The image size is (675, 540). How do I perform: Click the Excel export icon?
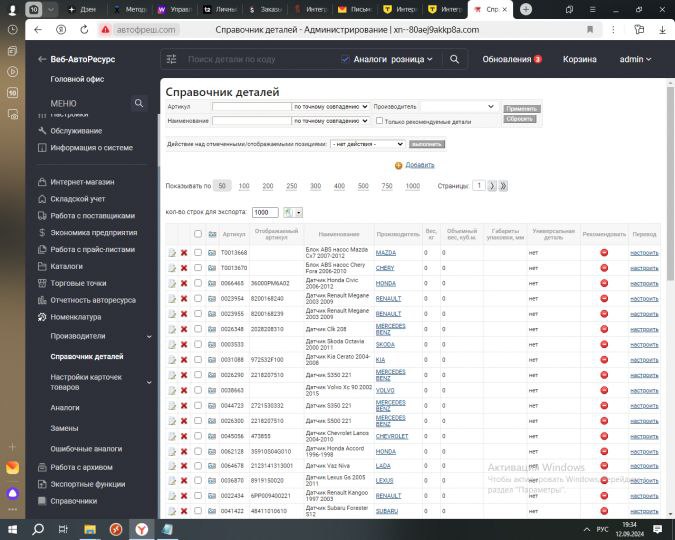point(288,213)
